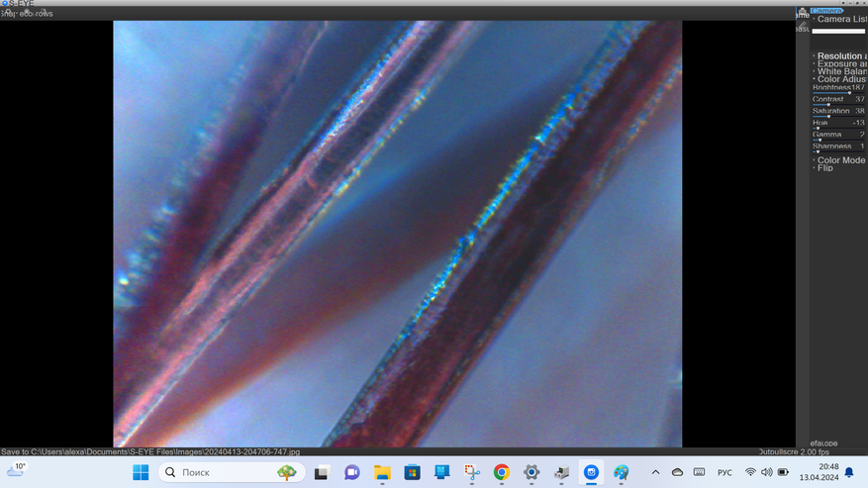Open File Explorer from taskbar
The image size is (868, 488).
point(382,472)
